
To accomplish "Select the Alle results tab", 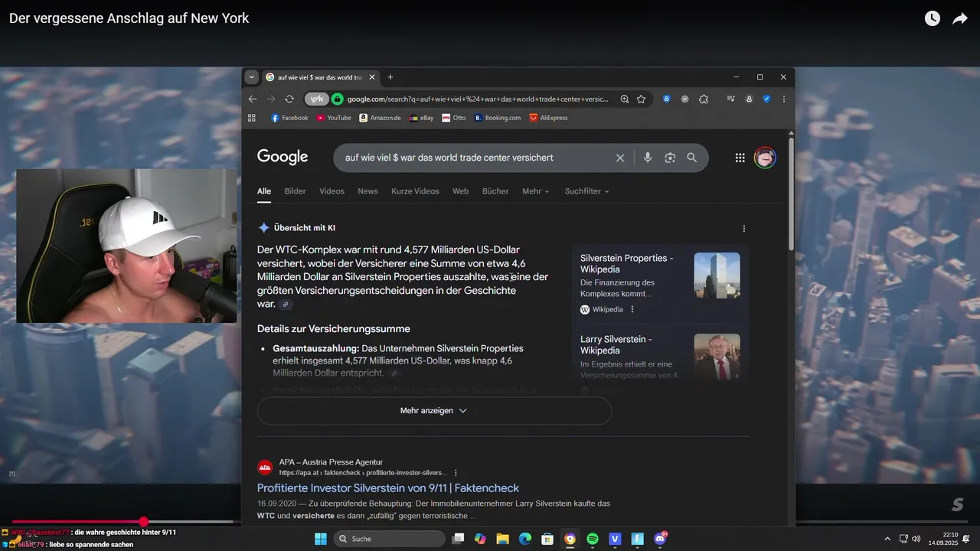I will (x=264, y=191).
